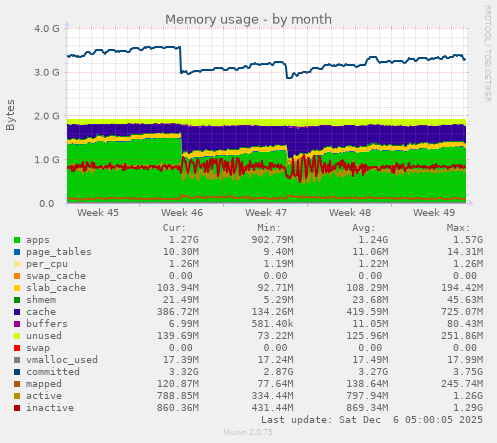Click the swap_cache orange legend swatch
The image size is (497, 443).
coord(17,276)
